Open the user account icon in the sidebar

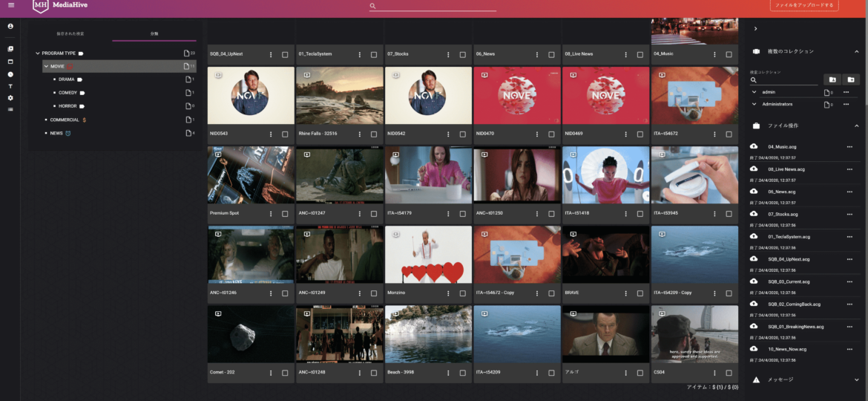click(x=10, y=26)
